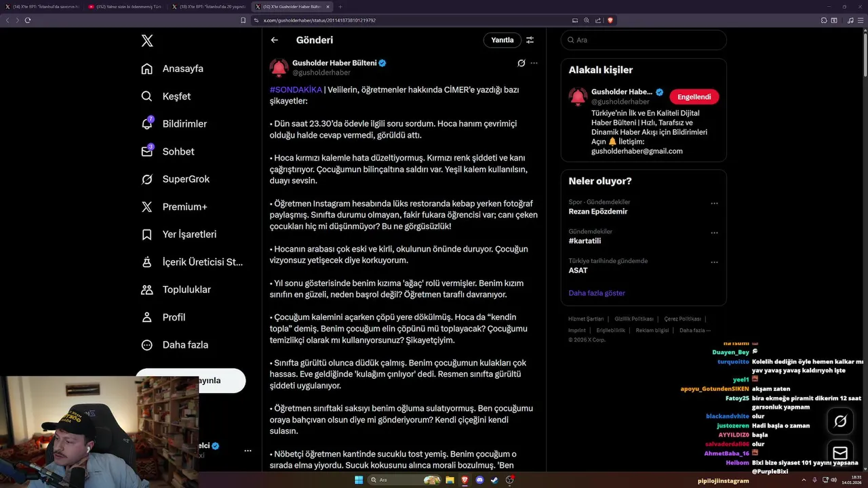Viewport: 868px width, 488px height.
Task: Open the browser hamburger menu
Action: [x=860, y=20]
